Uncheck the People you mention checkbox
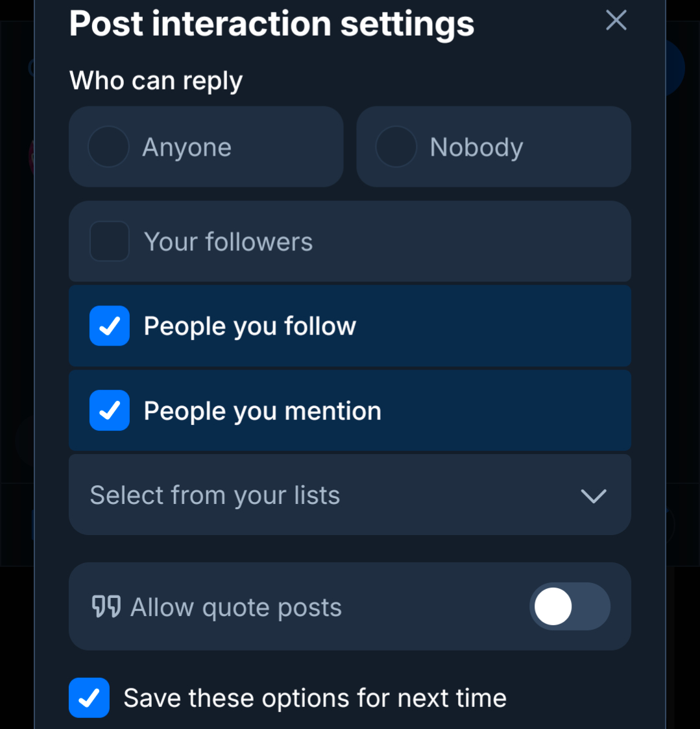Viewport: 700px width, 729px height. click(109, 411)
